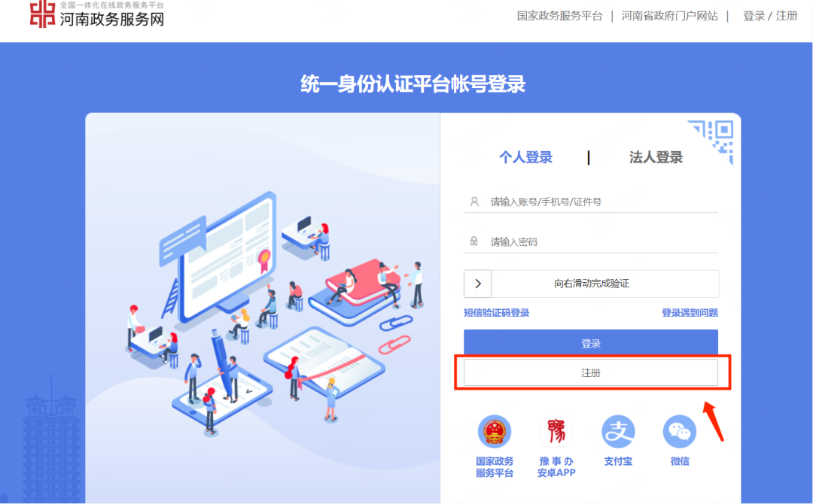
Task: Click 登录 / 注册 in top header
Action: 769,16
